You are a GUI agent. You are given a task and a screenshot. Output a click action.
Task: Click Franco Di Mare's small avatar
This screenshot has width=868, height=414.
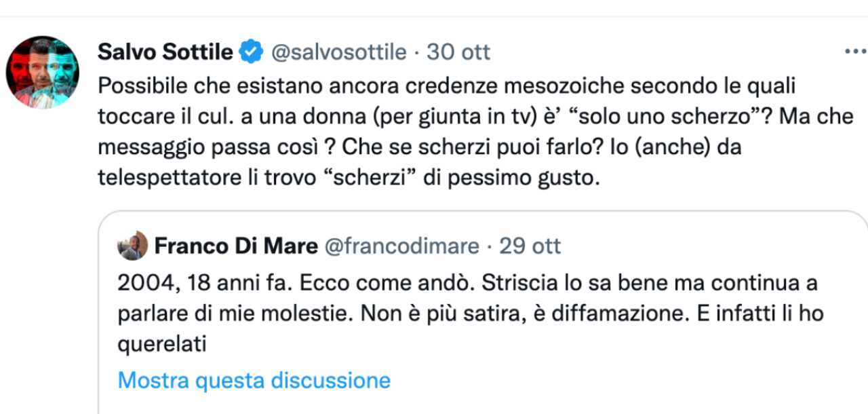(x=133, y=246)
